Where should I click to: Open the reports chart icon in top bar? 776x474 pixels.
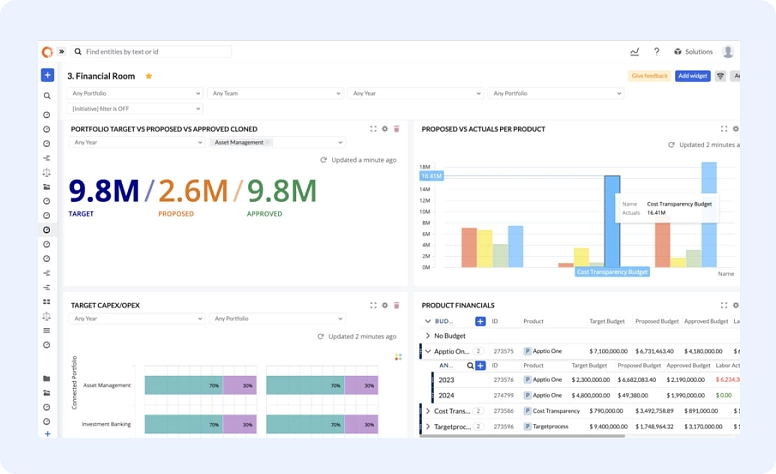click(x=634, y=52)
